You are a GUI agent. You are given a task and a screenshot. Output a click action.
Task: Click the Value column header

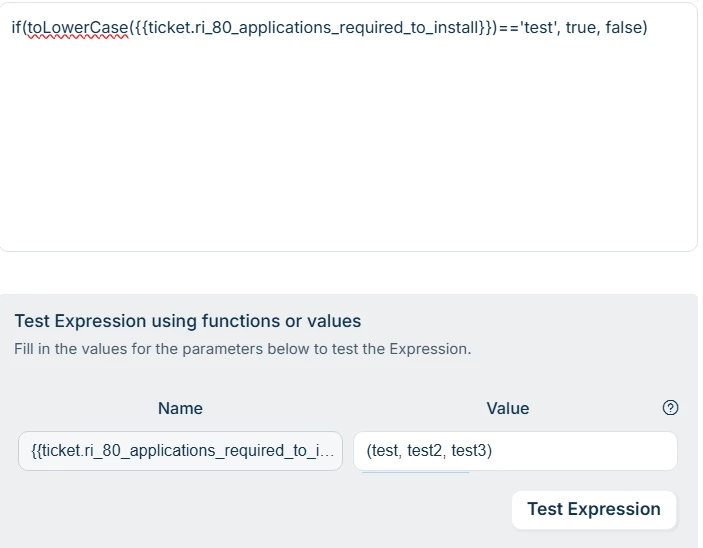pos(507,408)
